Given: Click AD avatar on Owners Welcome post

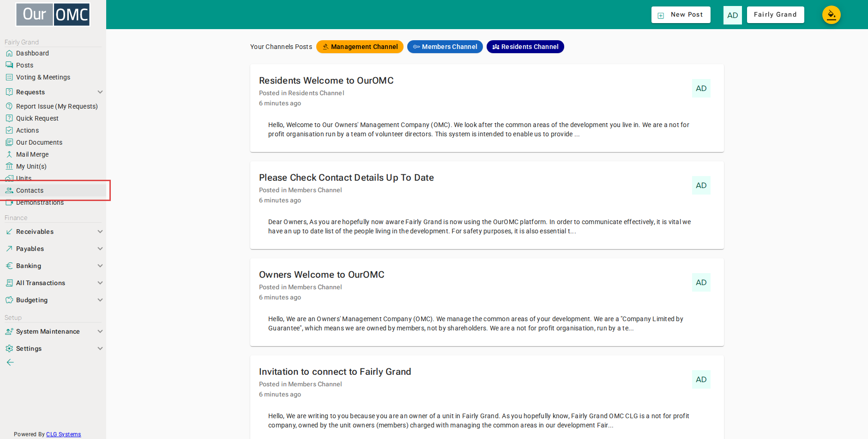Looking at the screenshot, I should (x=701, y=282).
